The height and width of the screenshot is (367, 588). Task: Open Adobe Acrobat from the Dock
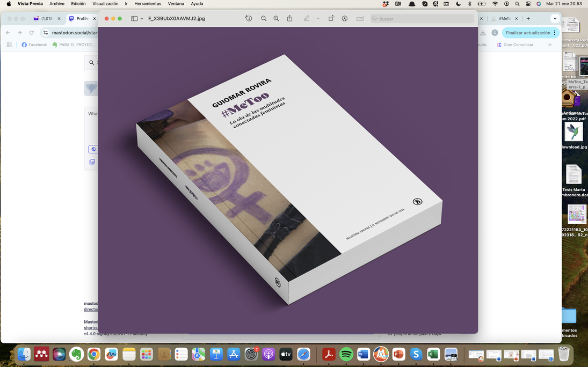(329, 354)
